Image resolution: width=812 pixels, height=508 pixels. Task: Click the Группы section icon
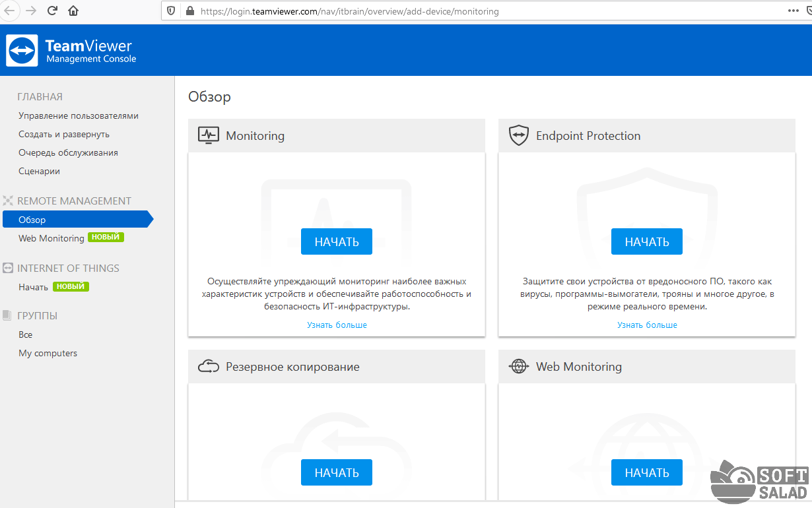click(8, 315)
